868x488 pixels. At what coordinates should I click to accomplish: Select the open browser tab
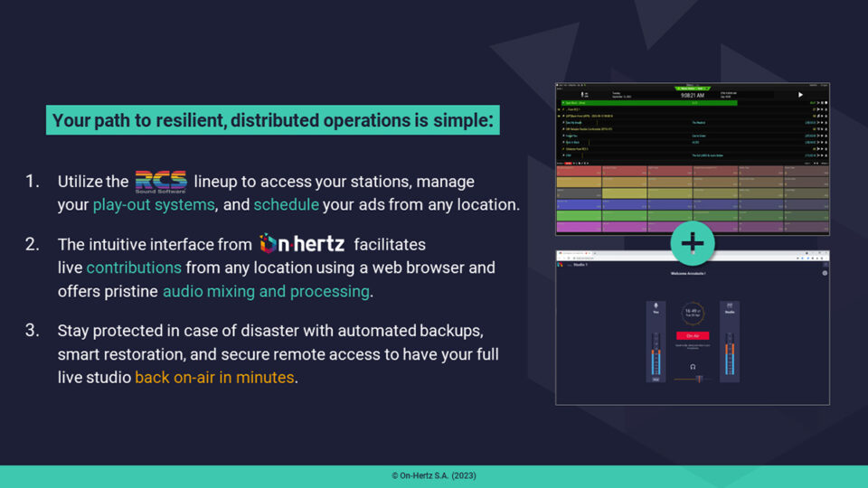click(x=573, y=253)
